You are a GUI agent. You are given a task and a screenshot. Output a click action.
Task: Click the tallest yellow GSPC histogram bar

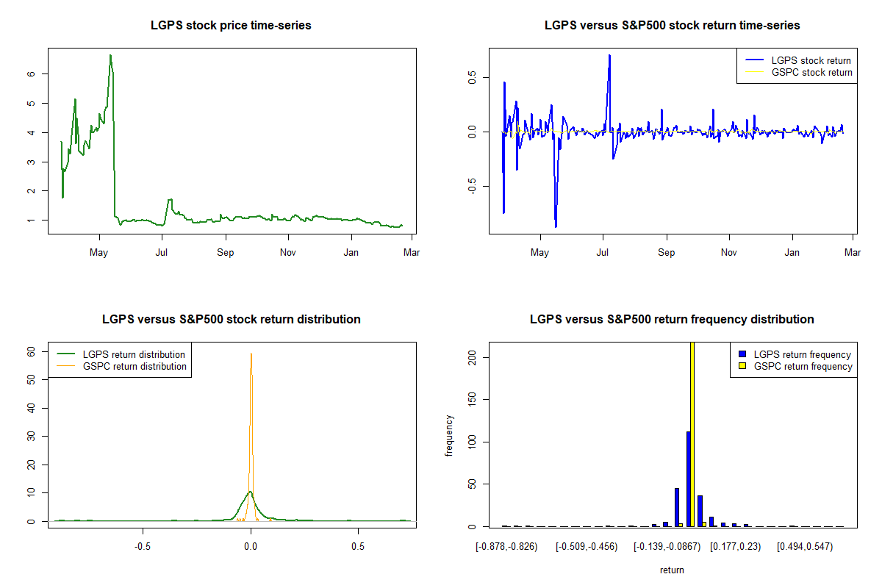[692, 434]
